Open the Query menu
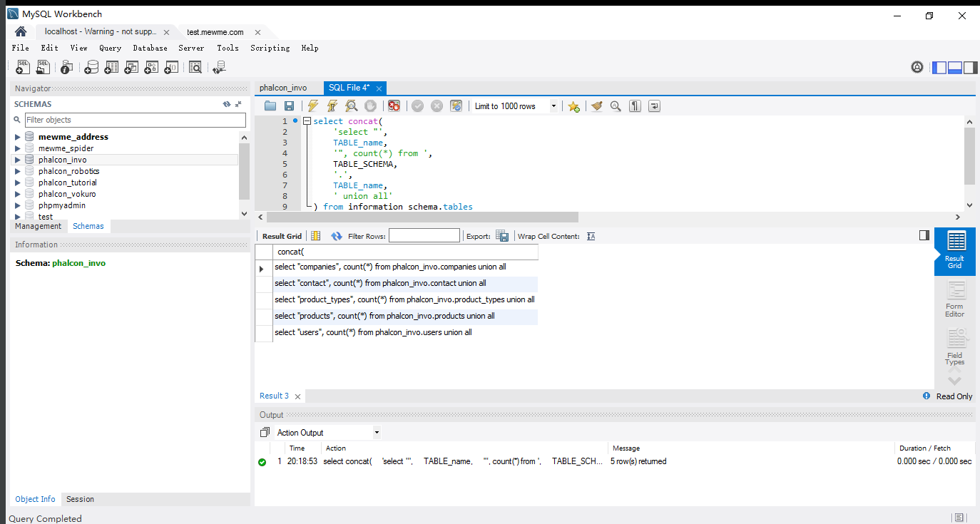980x524 pixels. 110,48
